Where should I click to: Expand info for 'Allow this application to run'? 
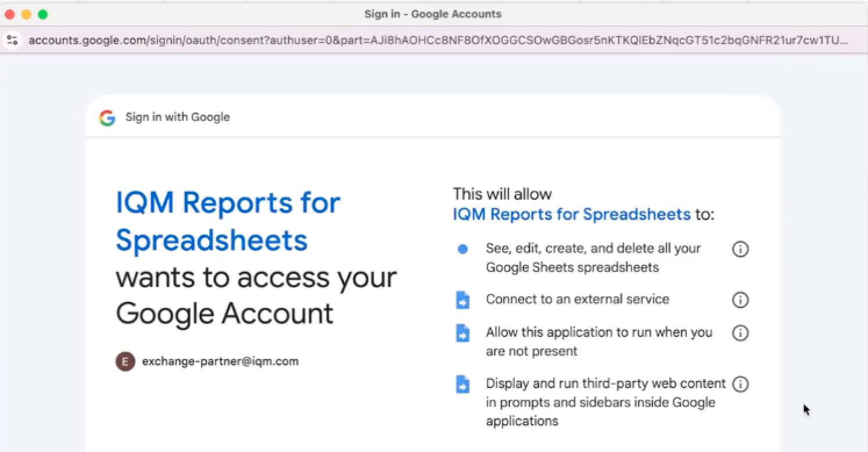click(x=740, y=333)
